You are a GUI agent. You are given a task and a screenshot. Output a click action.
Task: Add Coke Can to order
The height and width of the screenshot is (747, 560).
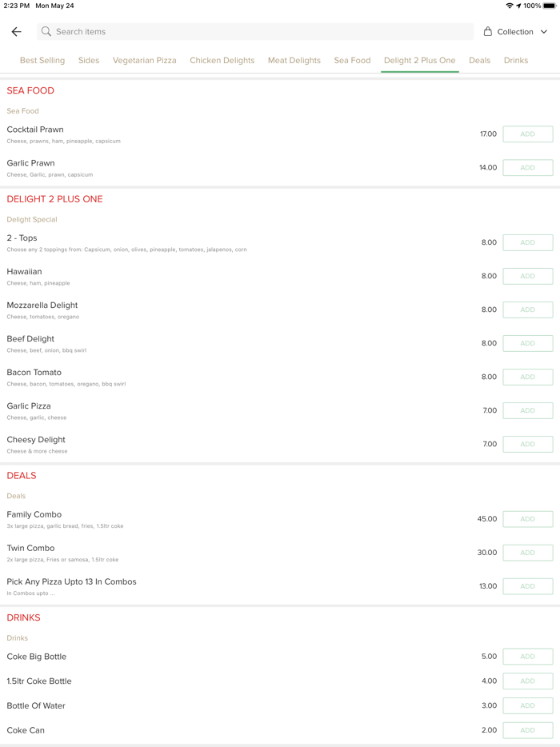527,730
